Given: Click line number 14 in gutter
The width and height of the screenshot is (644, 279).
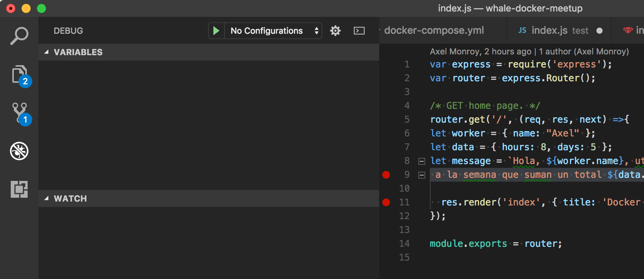Looking at the screenshot, I should pyautogui.click(x=404, y=244).
